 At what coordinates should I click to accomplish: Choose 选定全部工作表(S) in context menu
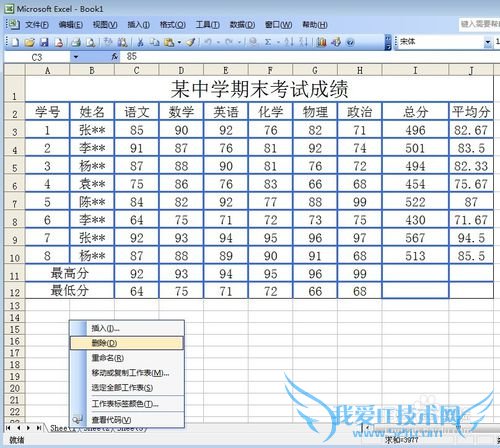click(x=127, y=387)
